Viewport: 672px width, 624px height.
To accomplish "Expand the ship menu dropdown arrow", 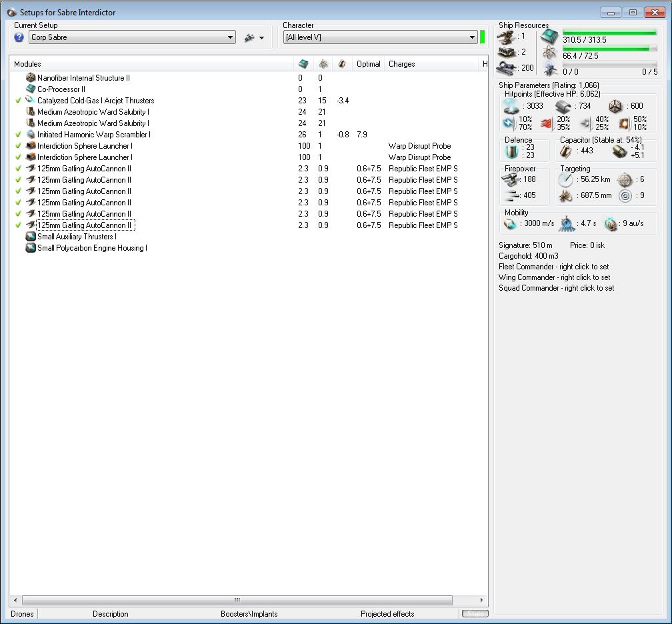I will pos(261,38).
